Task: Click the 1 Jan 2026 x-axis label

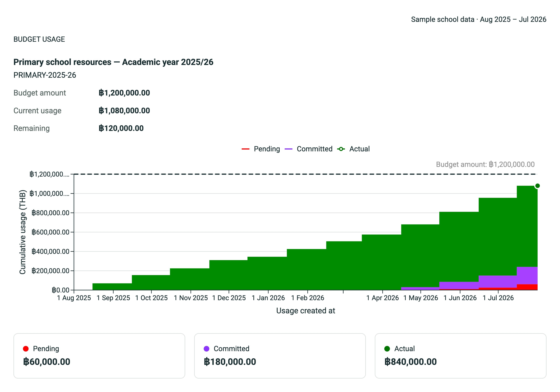Action: tap(268, 298)
